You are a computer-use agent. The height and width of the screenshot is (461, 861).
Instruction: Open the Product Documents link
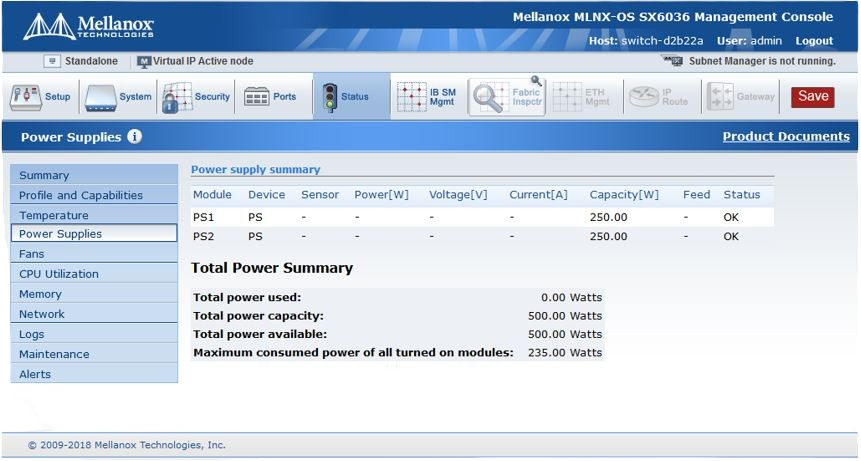point(786,137)
